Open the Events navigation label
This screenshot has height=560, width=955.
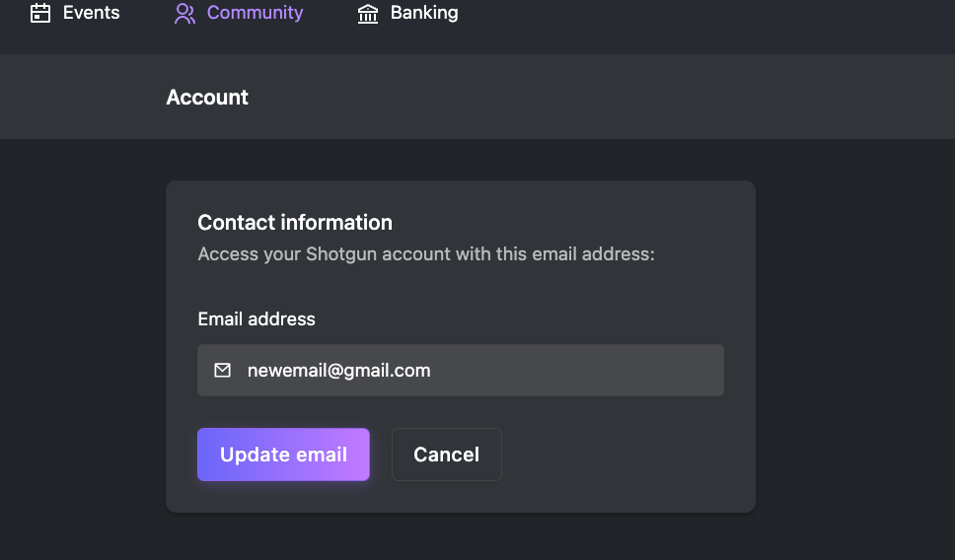click(92, 13)
